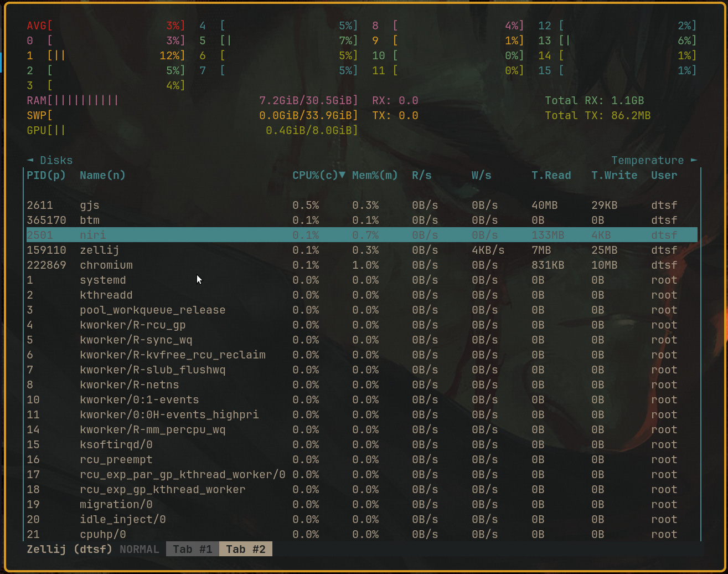Image resolution: width=728 pixels, height=574 pixels.
Task: Select Zellij Tab #2
Action: (246, 550)
